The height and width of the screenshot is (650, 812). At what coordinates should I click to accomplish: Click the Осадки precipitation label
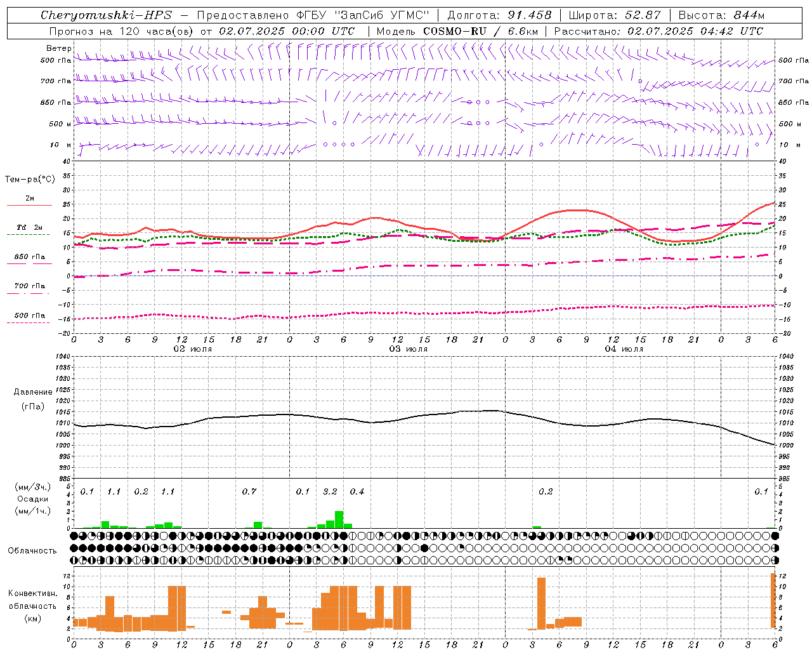point(33,499)
